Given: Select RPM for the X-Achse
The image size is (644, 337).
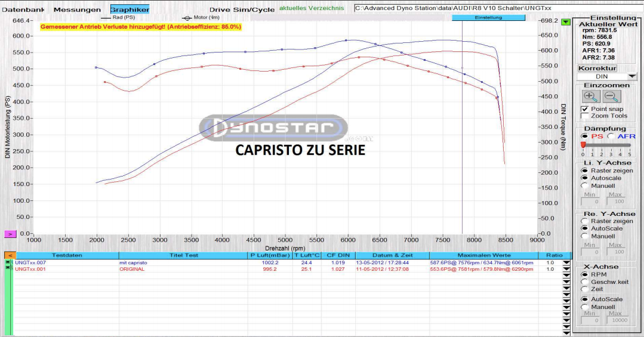Looking at the screenshot, I should (584, 274).
